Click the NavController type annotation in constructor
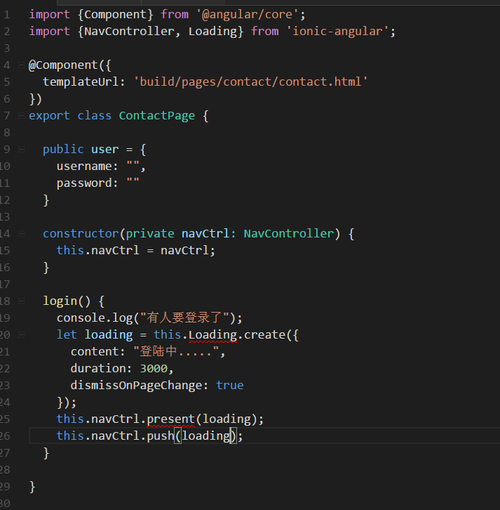Image resolution: width=500 pixels, height=510 pixels. (x=289, y=234)
